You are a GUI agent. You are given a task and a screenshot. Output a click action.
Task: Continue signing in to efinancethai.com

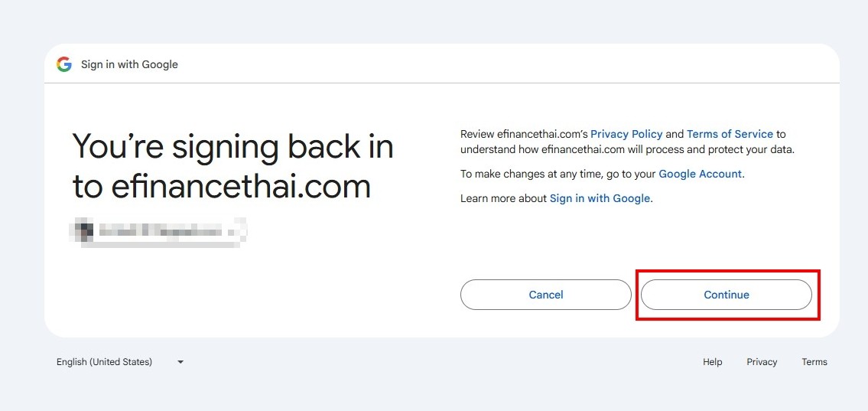click(727, 295)
